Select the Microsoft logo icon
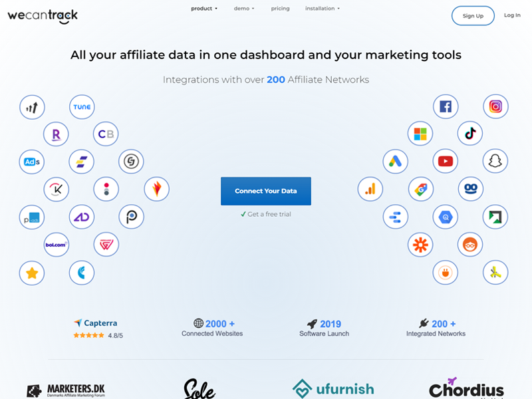The height and width of the screenshot is (399, 532). coord(420,134)
